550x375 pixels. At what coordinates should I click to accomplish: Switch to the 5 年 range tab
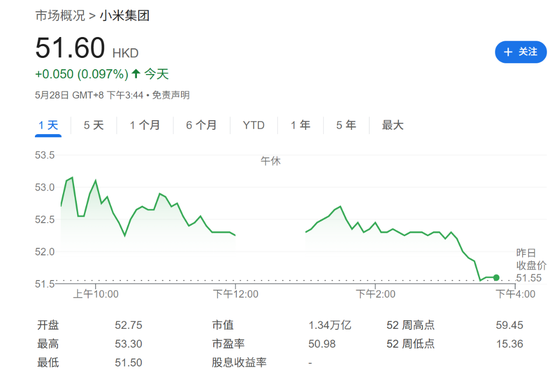[x=346, y=125]
